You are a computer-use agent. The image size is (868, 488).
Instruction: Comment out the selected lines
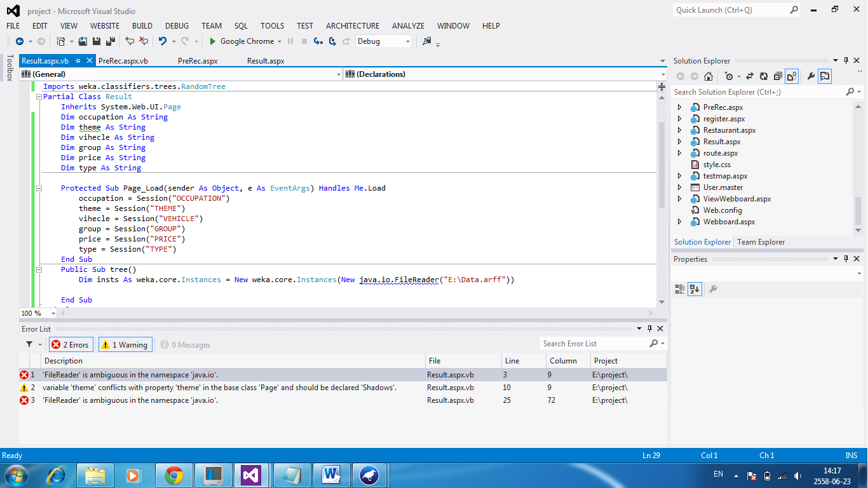[130, 41]
